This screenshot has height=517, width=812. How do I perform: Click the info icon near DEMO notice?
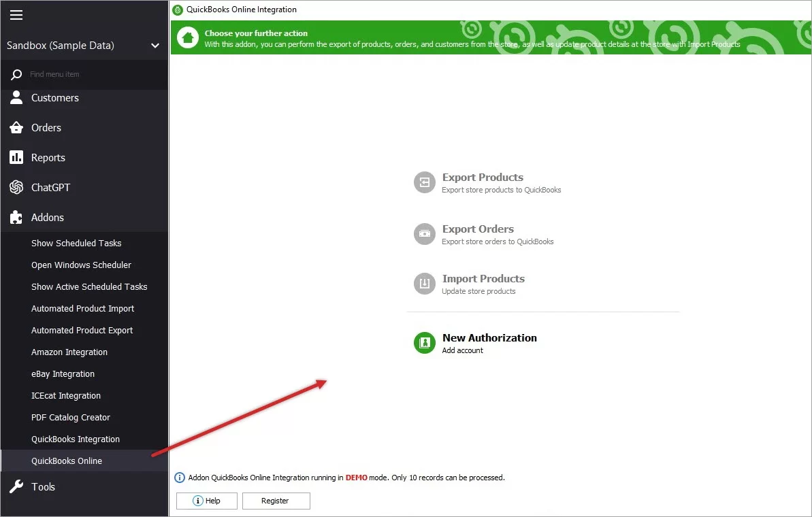[x=180, y=478]
